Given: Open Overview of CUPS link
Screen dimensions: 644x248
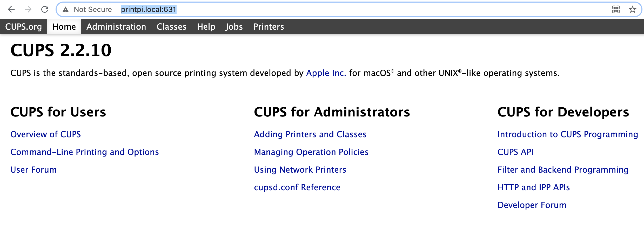Looking at the screenshot, I should (45, 134).
